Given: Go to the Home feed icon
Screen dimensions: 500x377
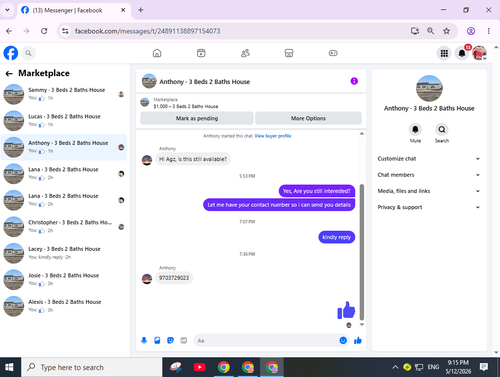Looking at the screenshot, I should (157, 53).
